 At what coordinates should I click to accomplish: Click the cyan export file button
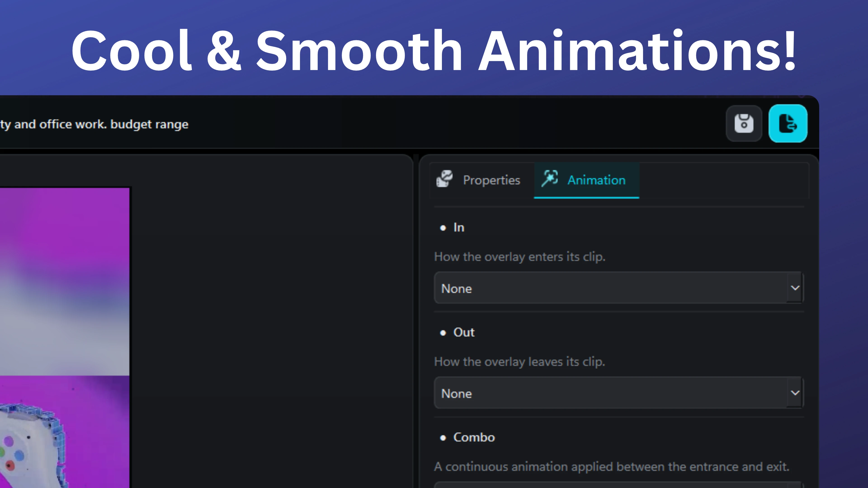[788, 123]
